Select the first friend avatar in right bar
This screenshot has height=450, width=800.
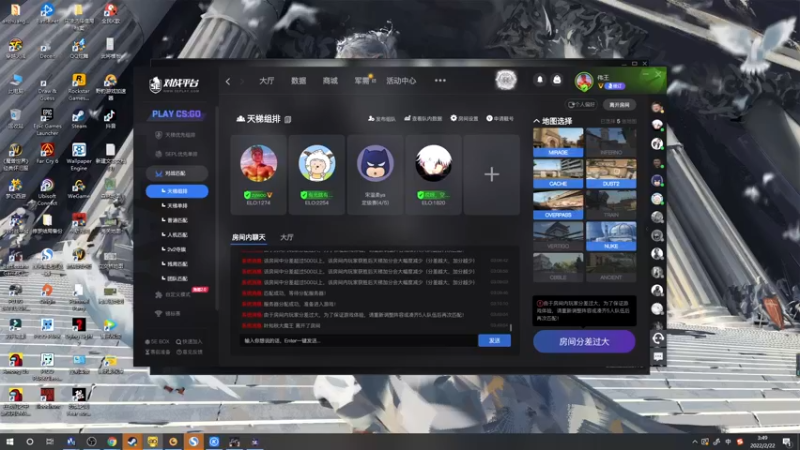(657, 107)
